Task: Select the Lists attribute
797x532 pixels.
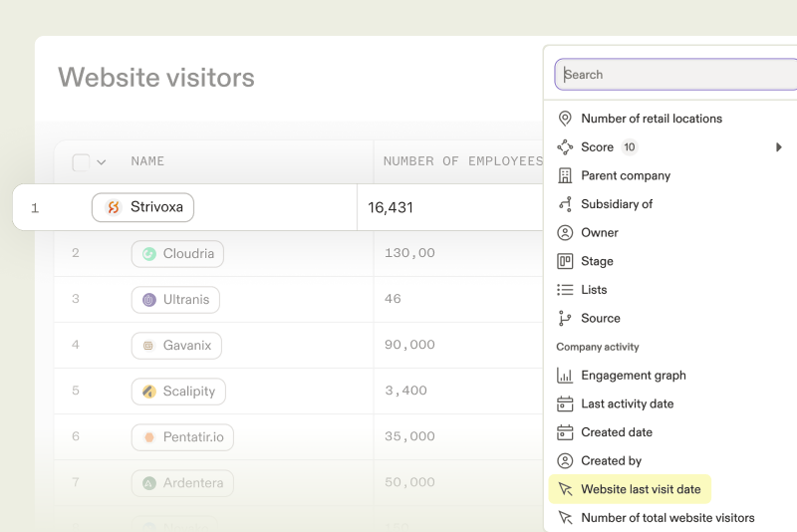Action: click(594, 290)
